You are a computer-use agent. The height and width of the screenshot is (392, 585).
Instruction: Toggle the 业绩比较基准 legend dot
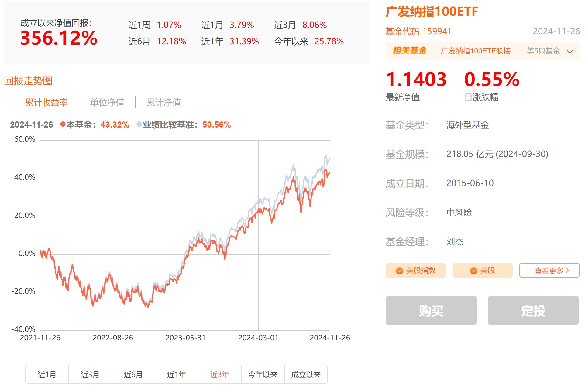[139, 124]
